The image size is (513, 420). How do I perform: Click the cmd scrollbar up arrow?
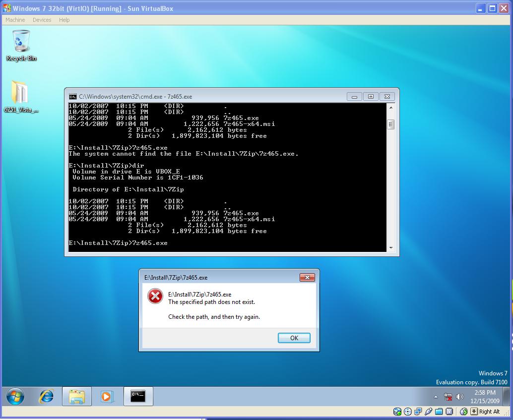390,107
